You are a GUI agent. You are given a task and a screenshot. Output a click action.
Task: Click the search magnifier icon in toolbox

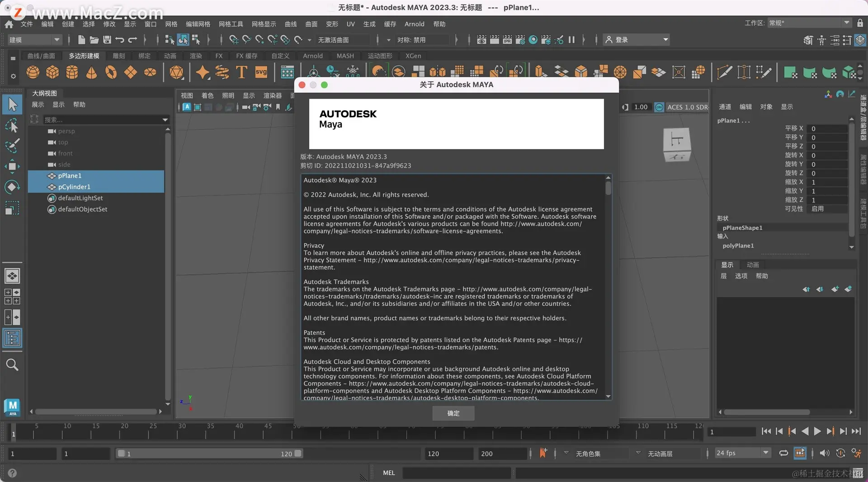[x=12, y=364]
